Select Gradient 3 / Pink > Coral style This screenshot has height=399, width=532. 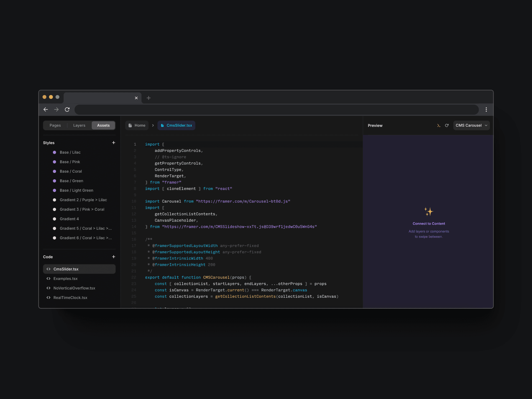coord(79,209)
